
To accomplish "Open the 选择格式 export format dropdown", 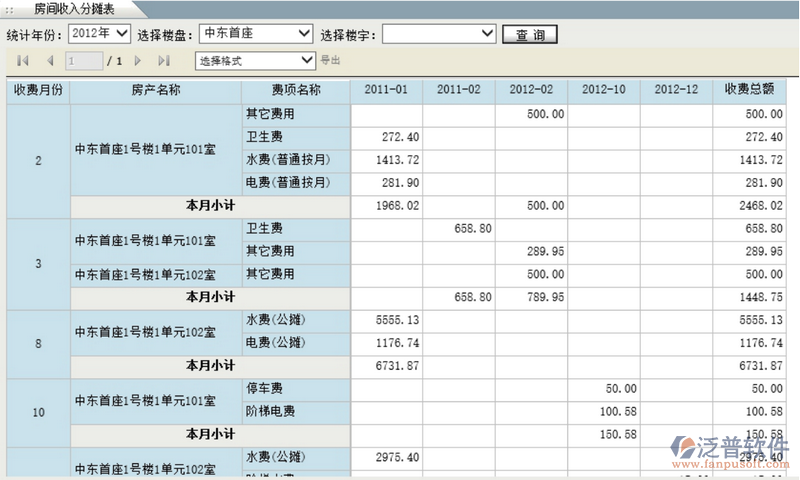I will pos(255,61).
